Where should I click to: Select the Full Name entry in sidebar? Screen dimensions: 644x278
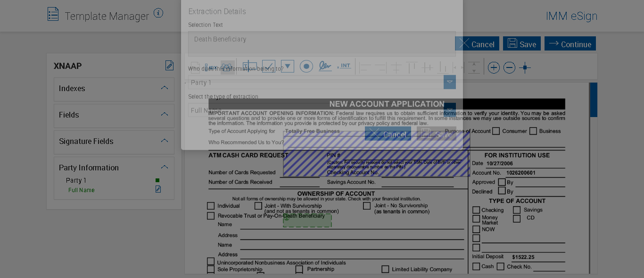coord(82,190)
